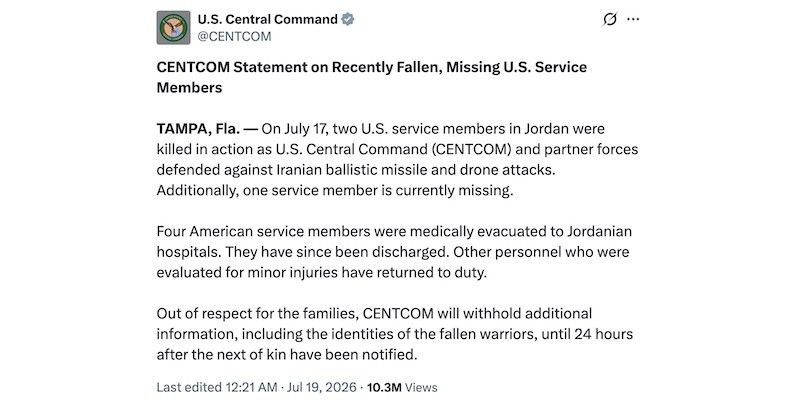
Task: Click the Out of respect for families paragraph
Action: pos(395,334)
